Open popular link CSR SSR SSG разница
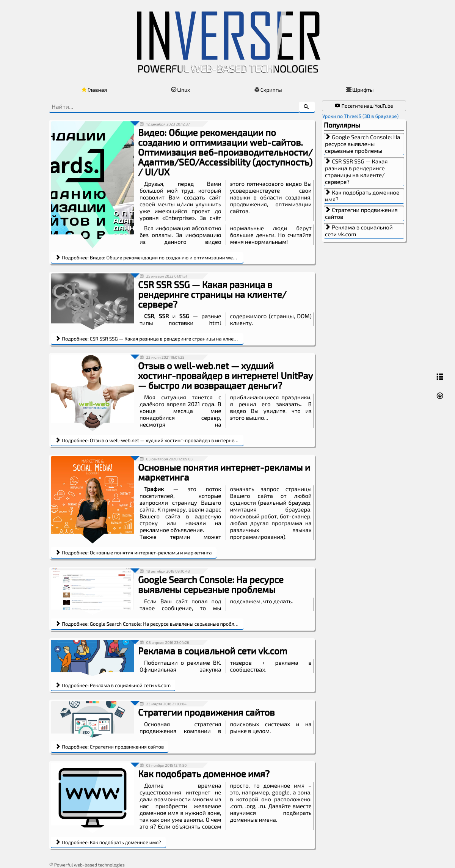The width and height of the screenshot is (455, 868). 364,172
